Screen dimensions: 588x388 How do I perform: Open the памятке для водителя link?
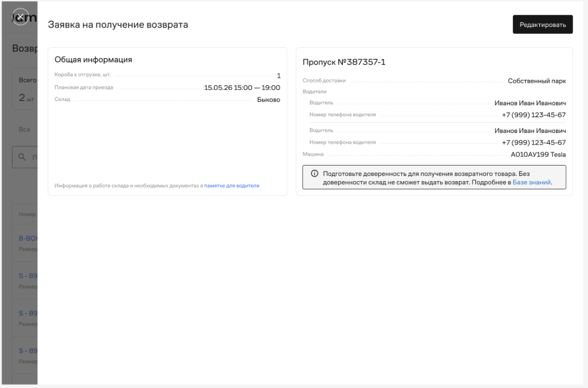(x=231, y=185)
